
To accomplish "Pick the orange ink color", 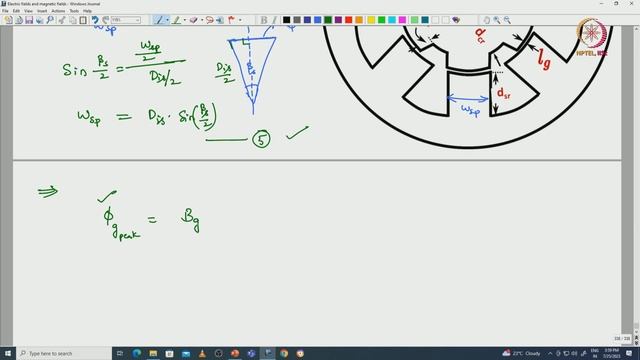I will click(359, 20).
